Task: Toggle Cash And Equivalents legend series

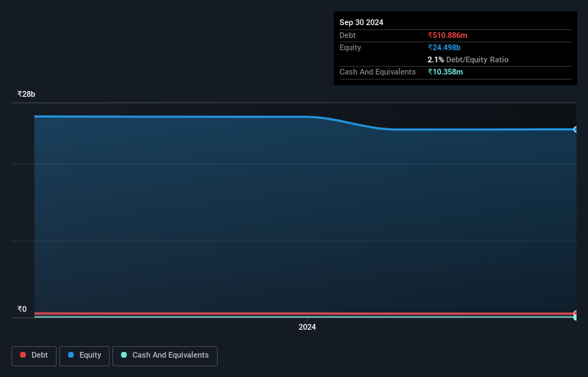Action: 165,355
